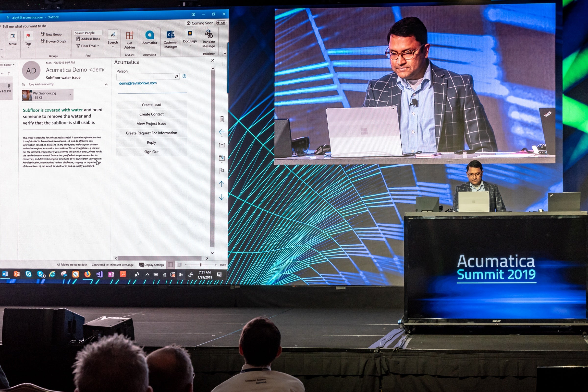Viewport: 588px width, 392px height.
Task: Open Customer Manager in the ribbon
Action: tap(171, 39)
